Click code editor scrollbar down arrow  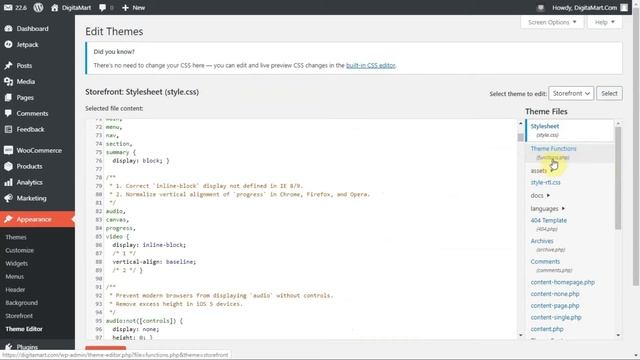pos(520,335)
